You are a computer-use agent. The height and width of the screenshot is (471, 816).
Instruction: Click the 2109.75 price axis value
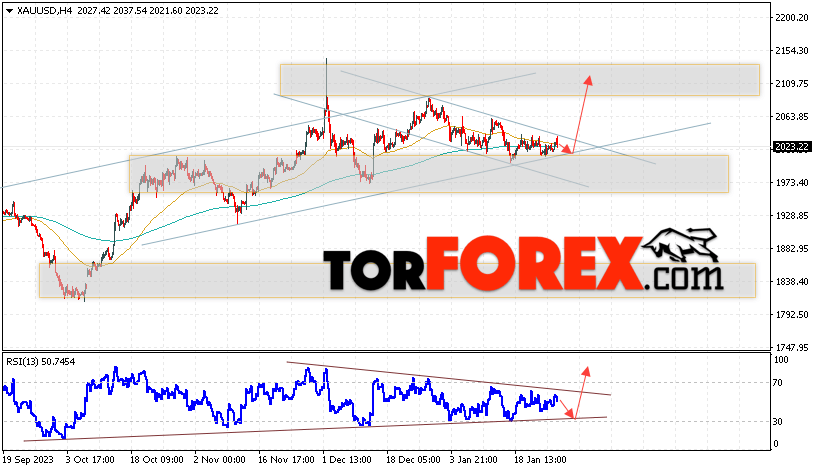[x=792, y=83]
